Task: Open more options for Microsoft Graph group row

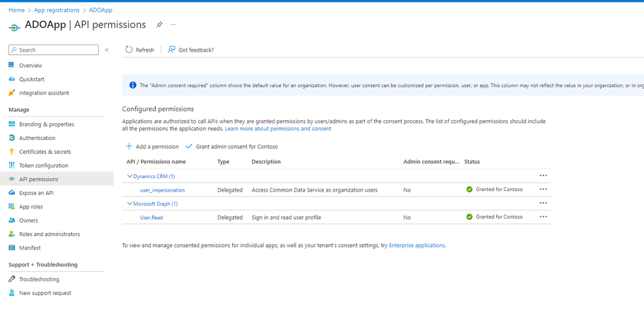Action: 543,203
